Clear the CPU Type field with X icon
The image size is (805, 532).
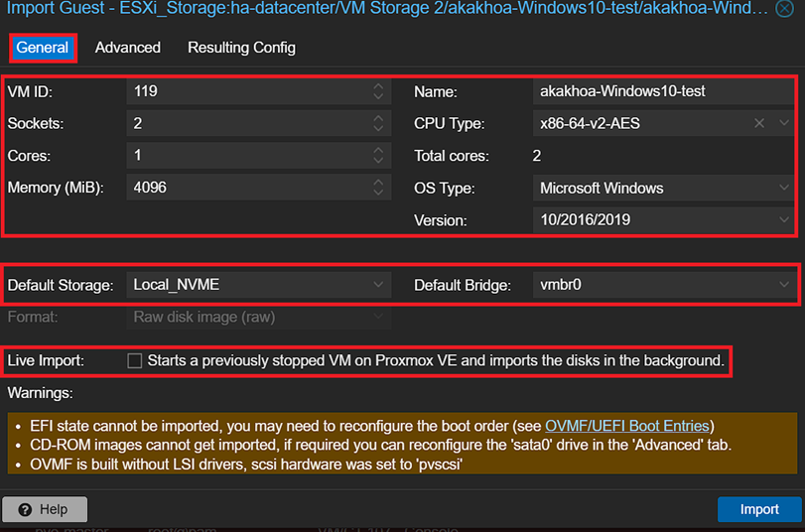point(759,124)
